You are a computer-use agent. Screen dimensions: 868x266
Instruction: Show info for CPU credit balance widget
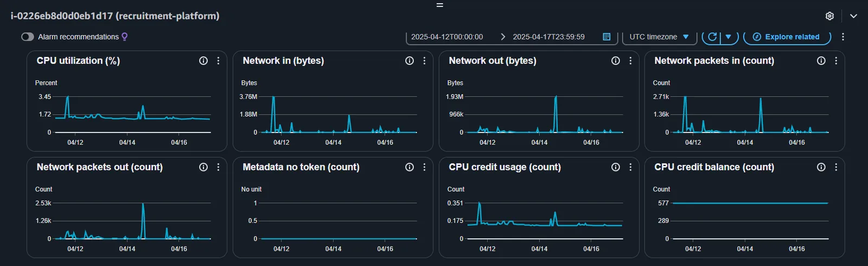[x=821, y=167]
